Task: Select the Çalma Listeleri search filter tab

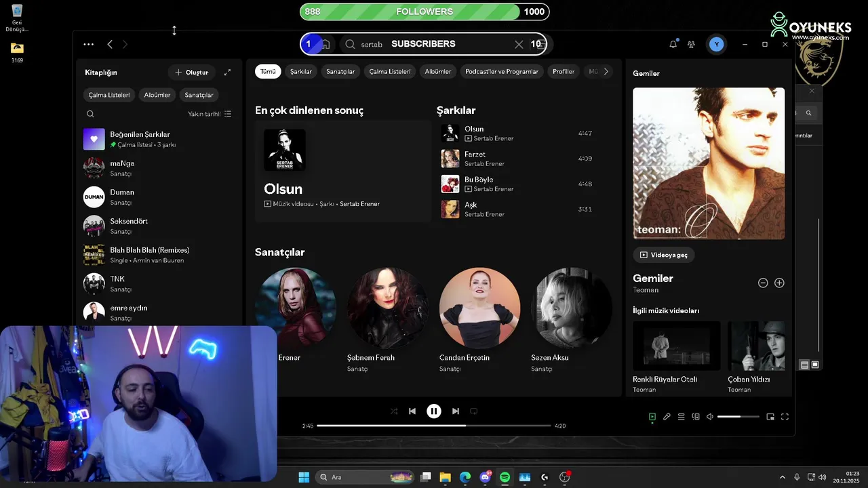Action: pyautogui.click(x=390, y=71)
